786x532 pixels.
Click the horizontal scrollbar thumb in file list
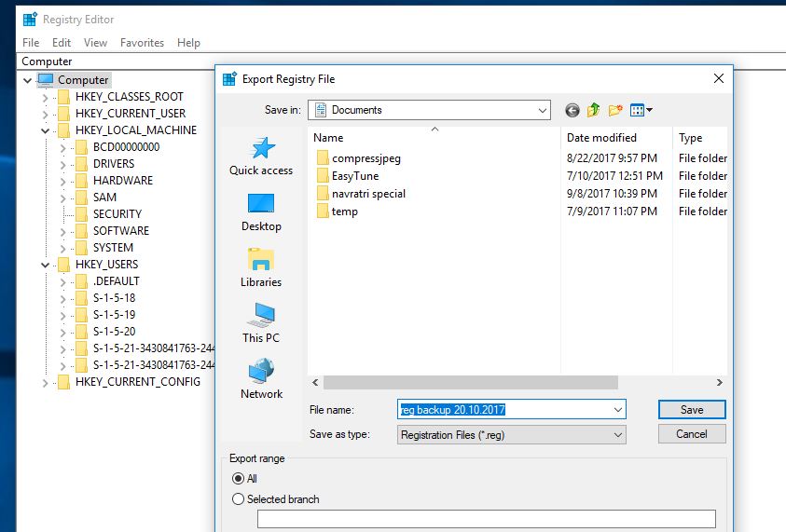tap(470, 383)
